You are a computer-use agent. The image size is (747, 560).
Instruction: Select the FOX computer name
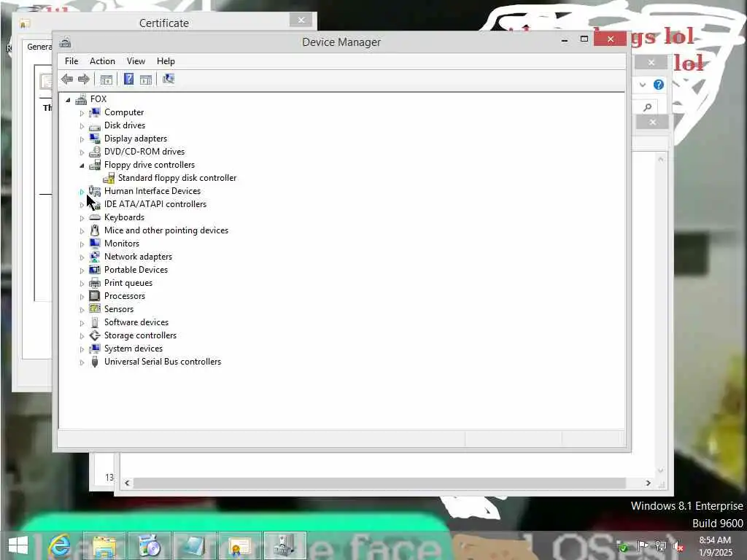pos(98,99)
